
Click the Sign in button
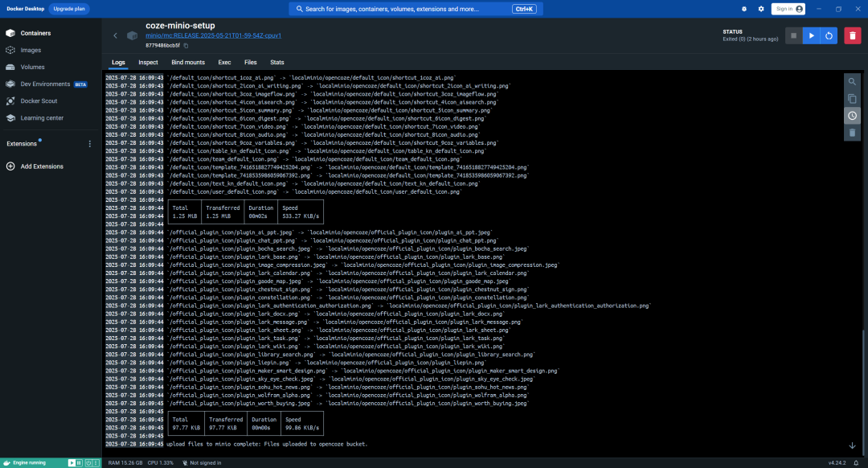(x=788, y=9)
